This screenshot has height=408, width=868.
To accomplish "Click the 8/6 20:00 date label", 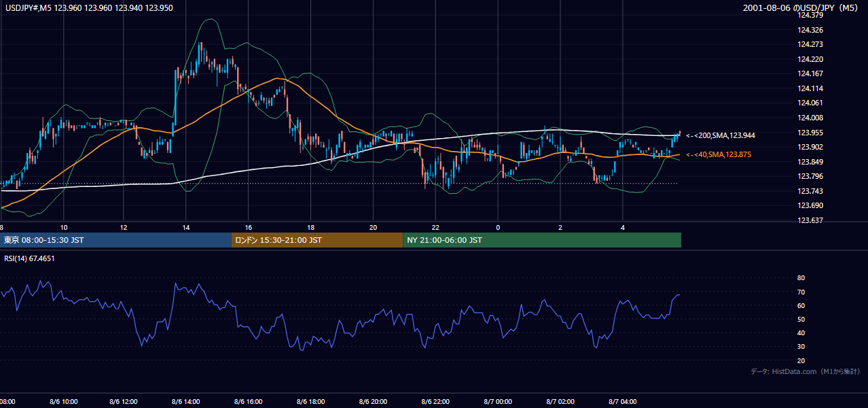I will pyautogui.click(x=372, y=402).
